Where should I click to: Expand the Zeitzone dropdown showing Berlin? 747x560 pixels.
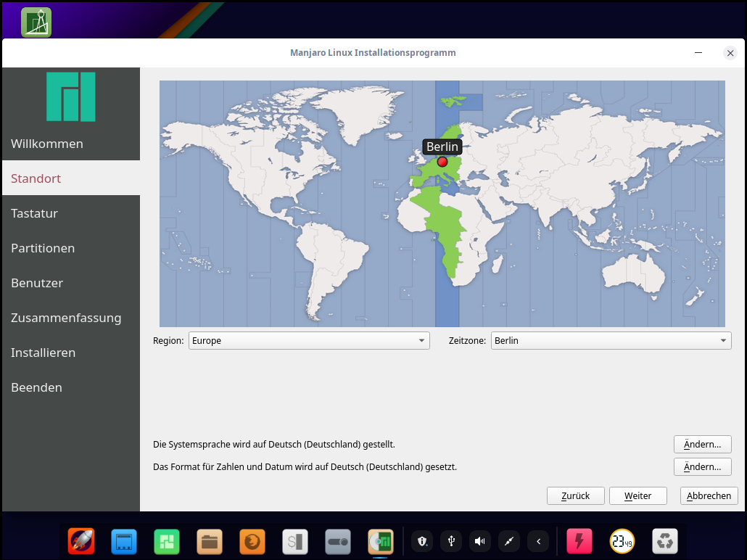(611, 340)
